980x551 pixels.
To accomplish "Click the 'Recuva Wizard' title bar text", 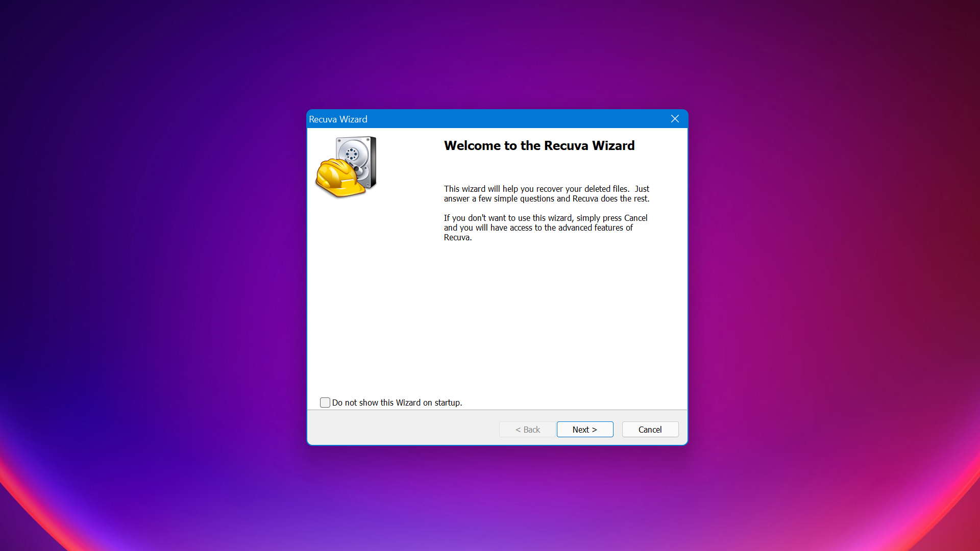I will 338,119.
